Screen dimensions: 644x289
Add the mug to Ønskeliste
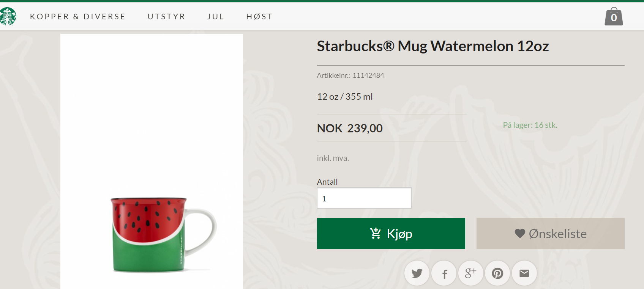(x=550, y=234)
